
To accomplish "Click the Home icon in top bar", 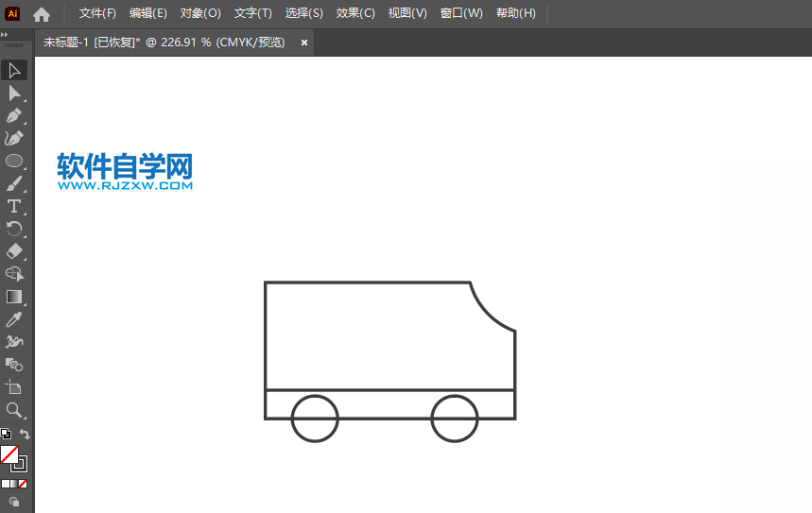I will 42,14.
